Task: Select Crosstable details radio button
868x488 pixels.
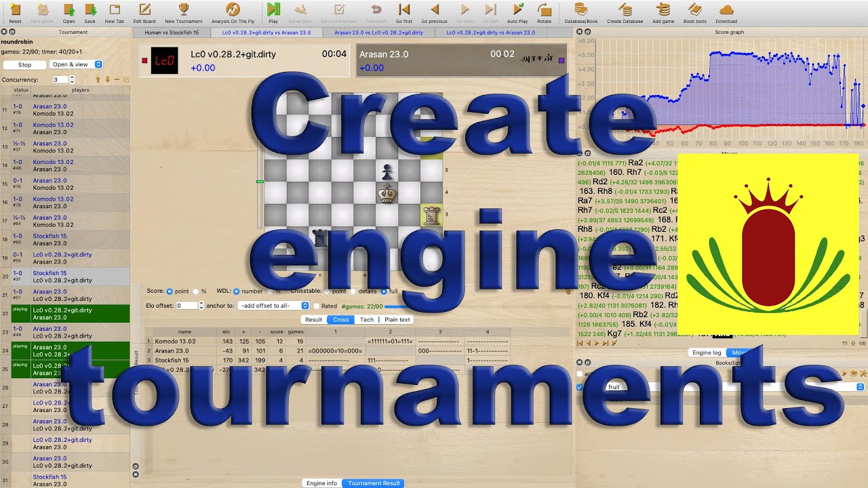Action: coord(353,291)
